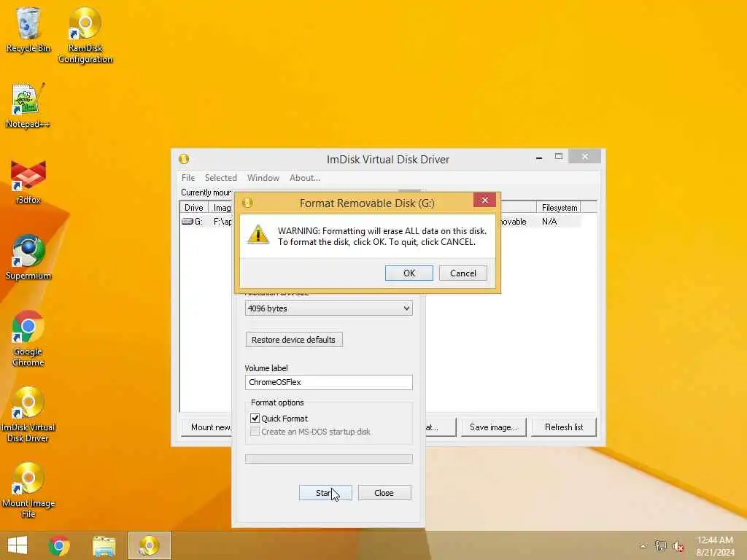Open the Window menu
This screenshot has height=560, width=747.
pyautogui.click(x=263, y=178)
